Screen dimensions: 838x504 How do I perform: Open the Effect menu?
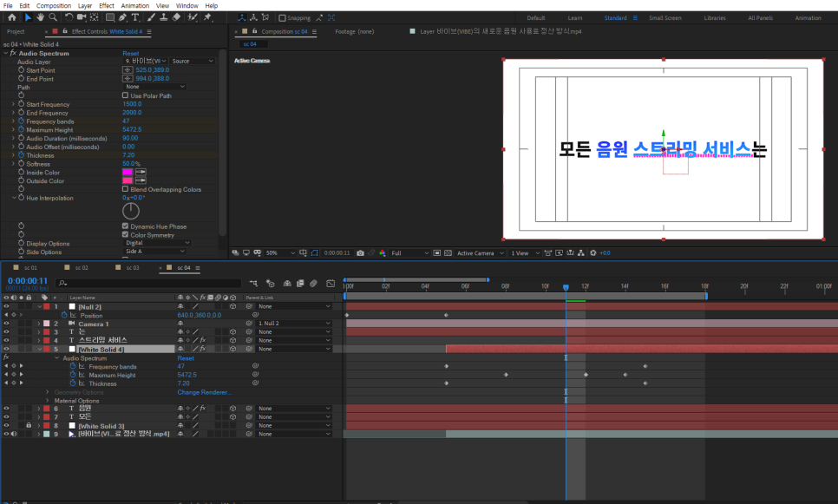(x=107, y=5)
